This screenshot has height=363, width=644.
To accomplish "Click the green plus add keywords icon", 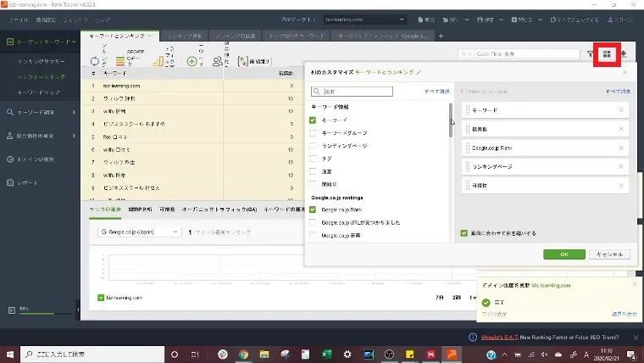I will tap(192, 60).
